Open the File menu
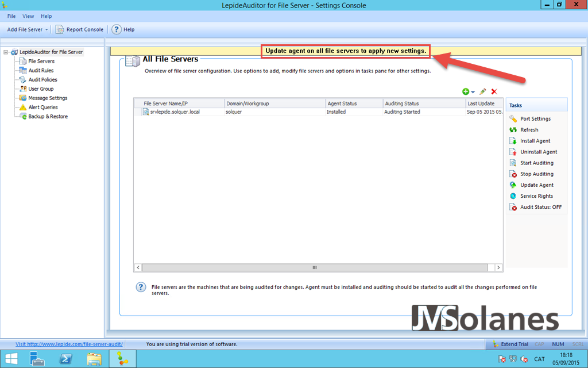Screen dimensions: 588x368 tap(11, 16)
